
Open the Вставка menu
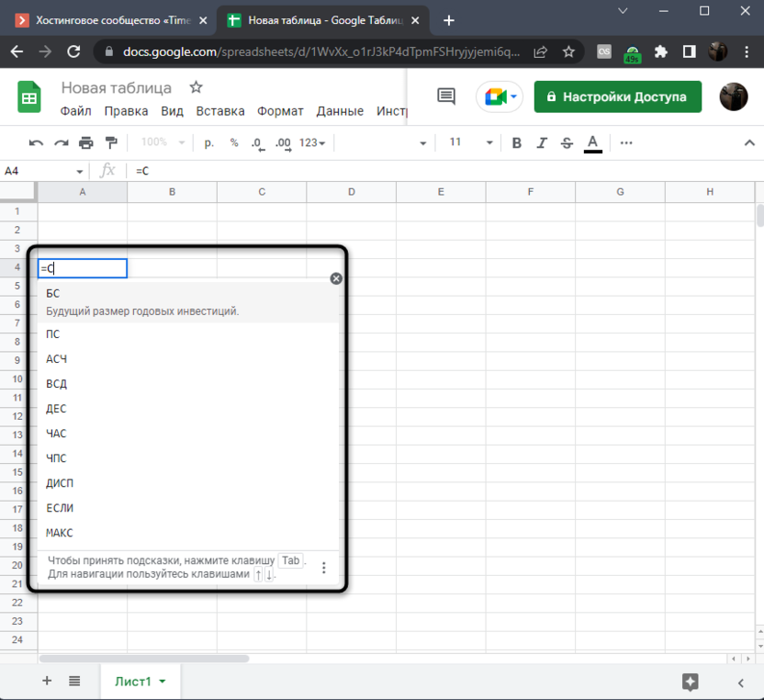coord(220,111)
